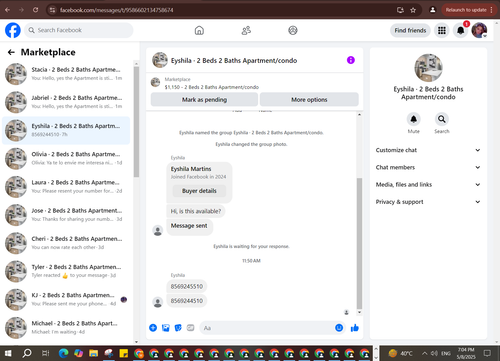Screen dimensions: 500x361
Task: Open the notifications bell with badge
Action: click(461, 30)
